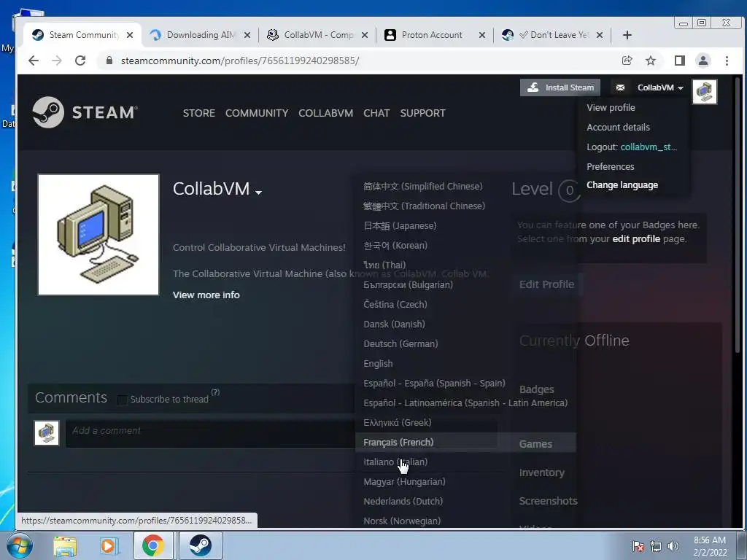Open the Windows Start button

[20, 545]
